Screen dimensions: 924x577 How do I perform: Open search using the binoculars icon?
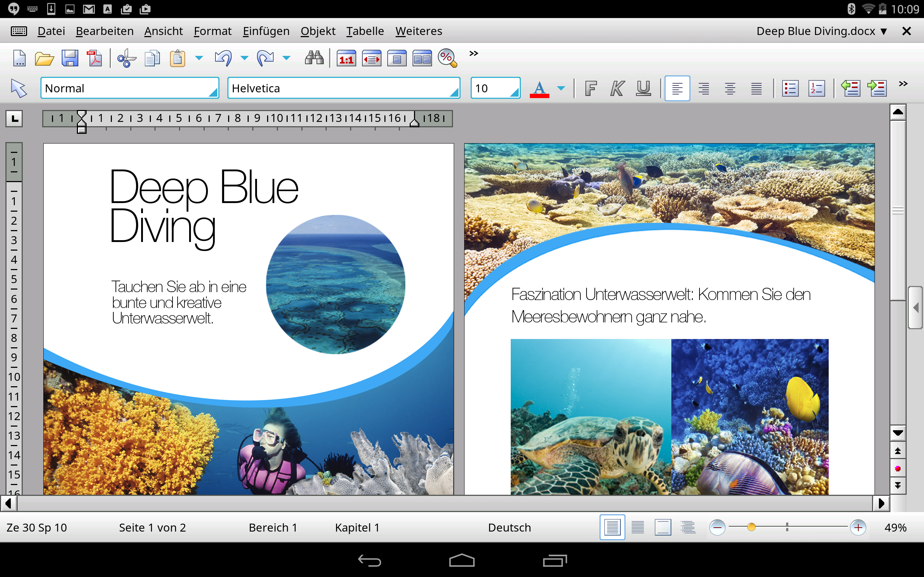pyautogui.click(x=314, y=58)
